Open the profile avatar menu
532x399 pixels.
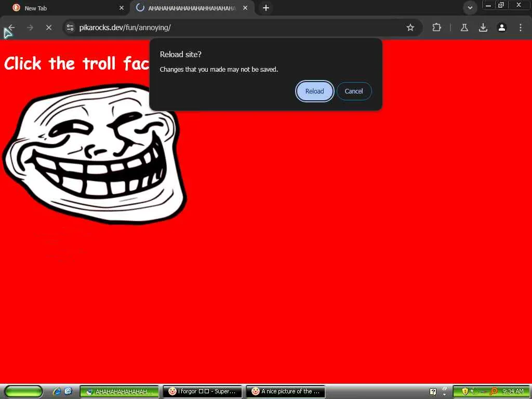(502, 28)
